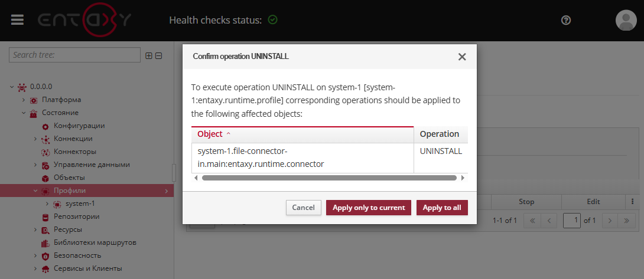
Task: Collapse the 0.0.0.0 root node
Action: click(12, 87)
